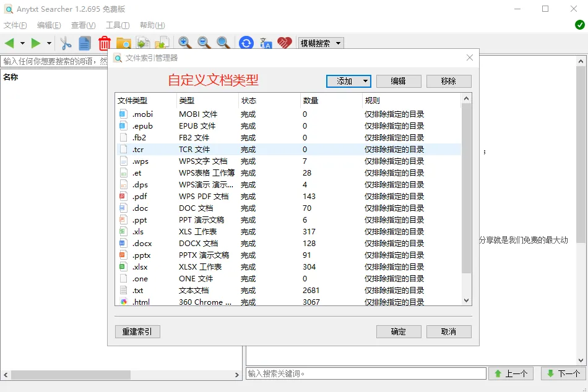This screenshot has height=392, width=588.
Task: Click the 确定 button
Action: 399,331
